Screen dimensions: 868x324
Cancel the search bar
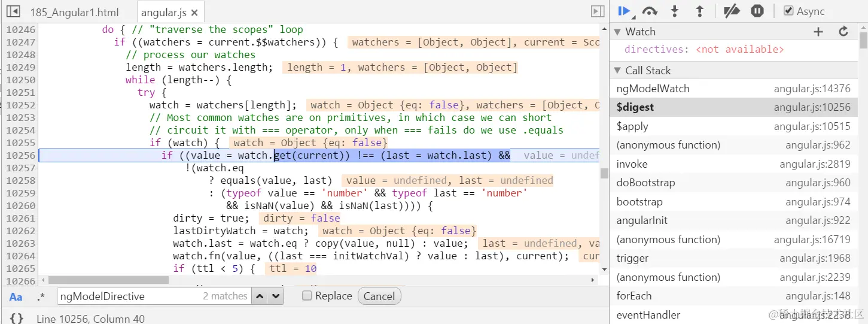click(x=379, y=296)
